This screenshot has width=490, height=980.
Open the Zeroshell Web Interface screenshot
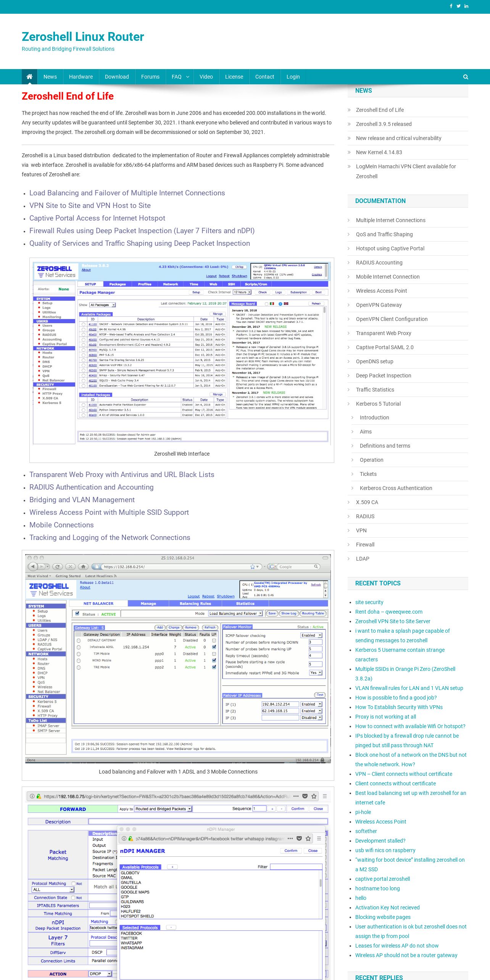(x=181, y=353)
